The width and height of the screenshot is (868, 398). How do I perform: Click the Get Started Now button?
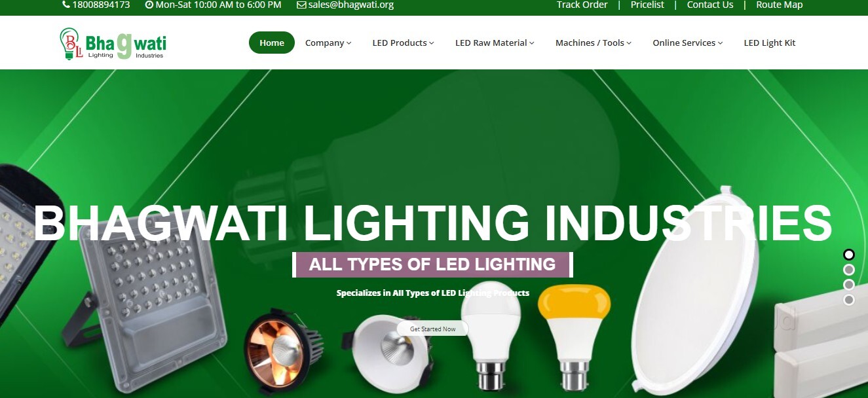(x=433, y=329)
